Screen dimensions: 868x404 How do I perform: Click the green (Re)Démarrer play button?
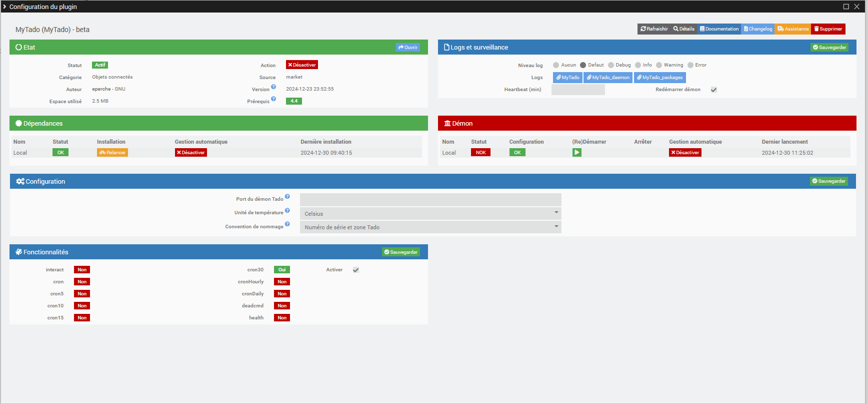577,153
